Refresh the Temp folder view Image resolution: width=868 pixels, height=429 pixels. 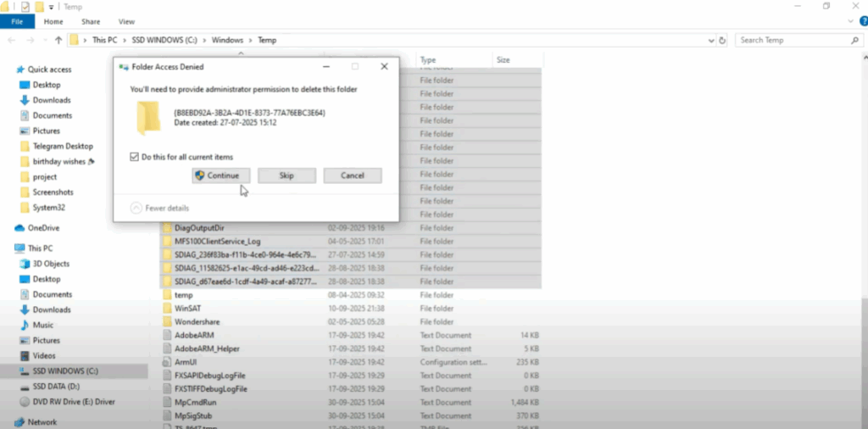(x=722, y=41)
